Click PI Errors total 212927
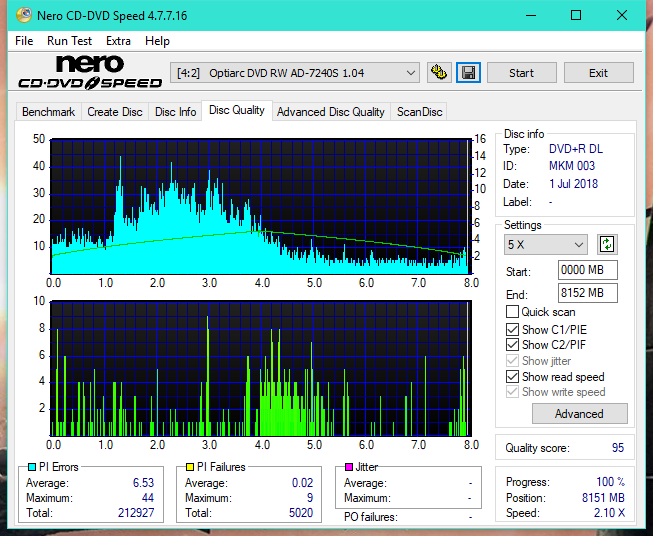The image size is (653, 536). 136,513
